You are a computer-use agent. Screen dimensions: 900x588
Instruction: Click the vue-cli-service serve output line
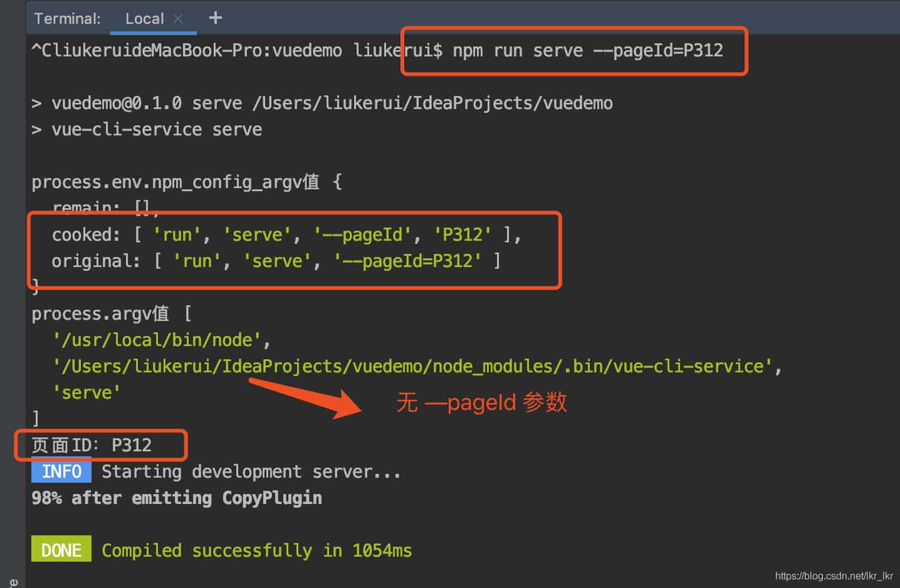click(x=157, y=130)
